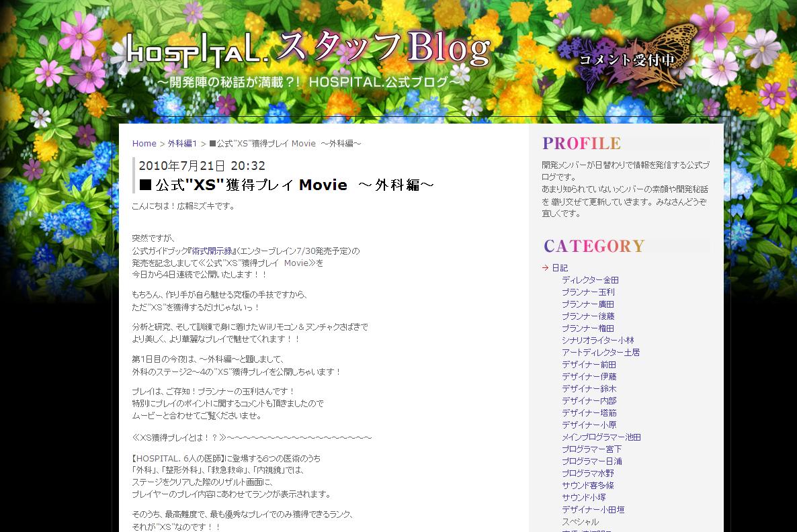Select デザイナー前田 category

coord(589,364)
